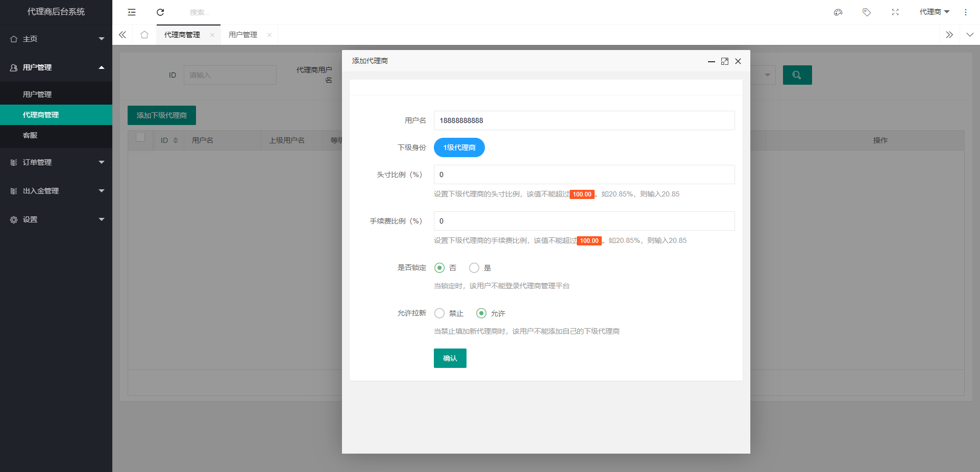The image size is (980, 472).
Task: Open 客服 in the sidebar
Action: [x=30, y=135]
